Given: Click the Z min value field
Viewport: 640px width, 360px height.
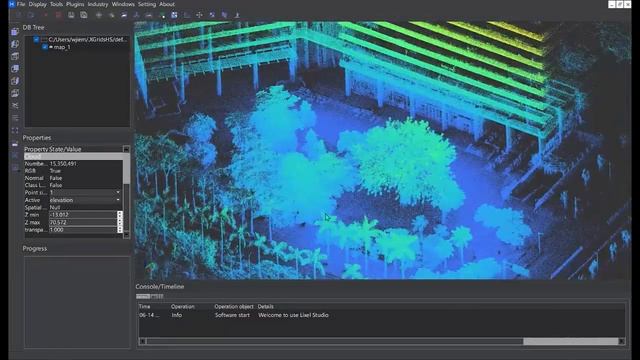Looking at the screenshot, I should click(x=83, y=215).
